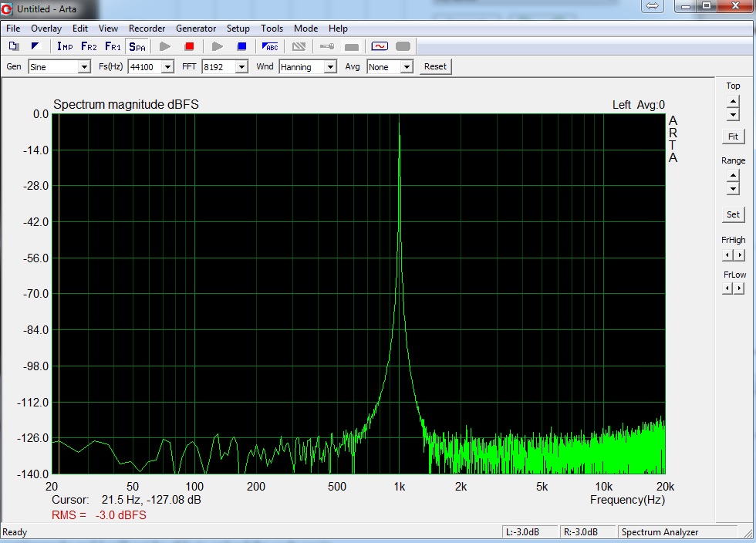This screenshot has height=543, width=756.
Task: Switch to Imp impulse response mode
Action: click(x=65, y=46)
